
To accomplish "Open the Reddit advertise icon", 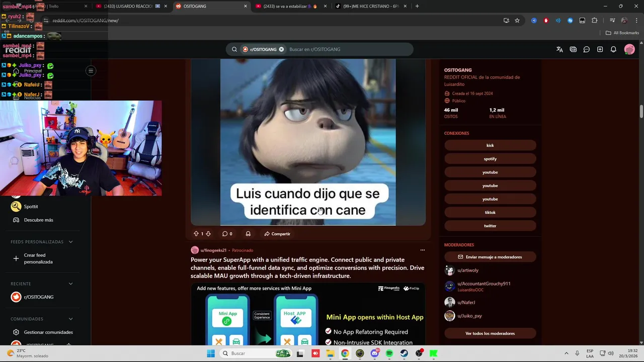I will pyautogui.click(x=573, y=49).
